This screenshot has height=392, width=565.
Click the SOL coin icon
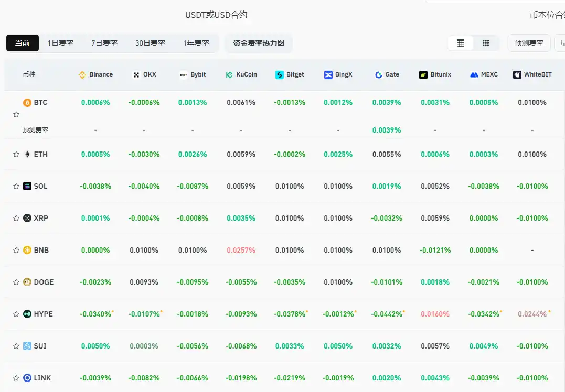click(27, 186)
